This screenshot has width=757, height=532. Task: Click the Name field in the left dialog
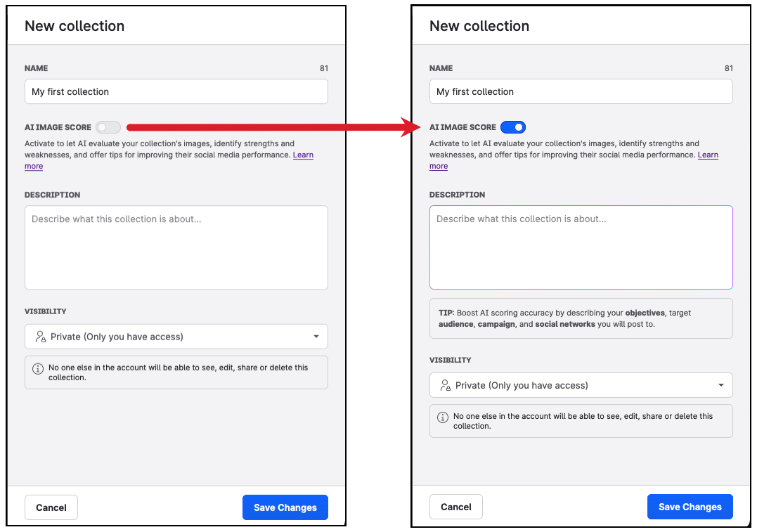click(176, 91)
